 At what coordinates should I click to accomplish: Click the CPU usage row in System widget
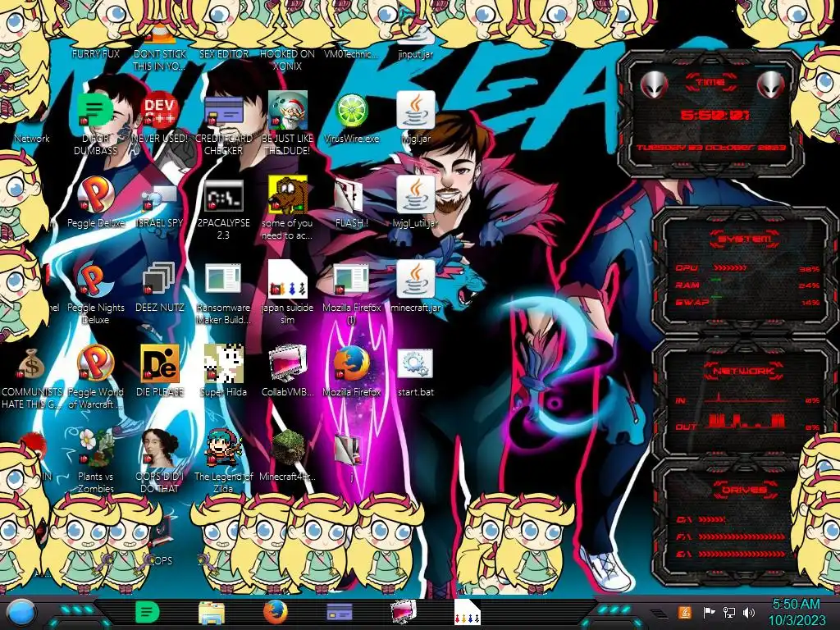(x=748, y=268)
